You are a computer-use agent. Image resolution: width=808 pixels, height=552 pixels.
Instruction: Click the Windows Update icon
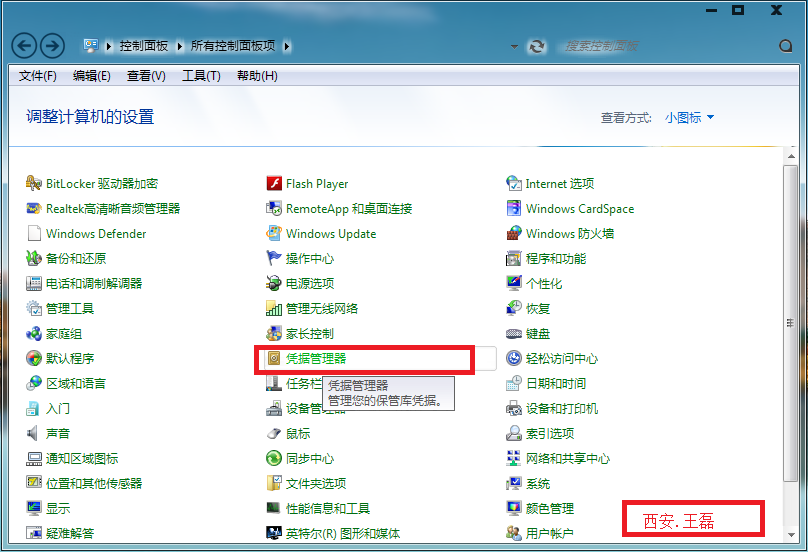point(274,233)
